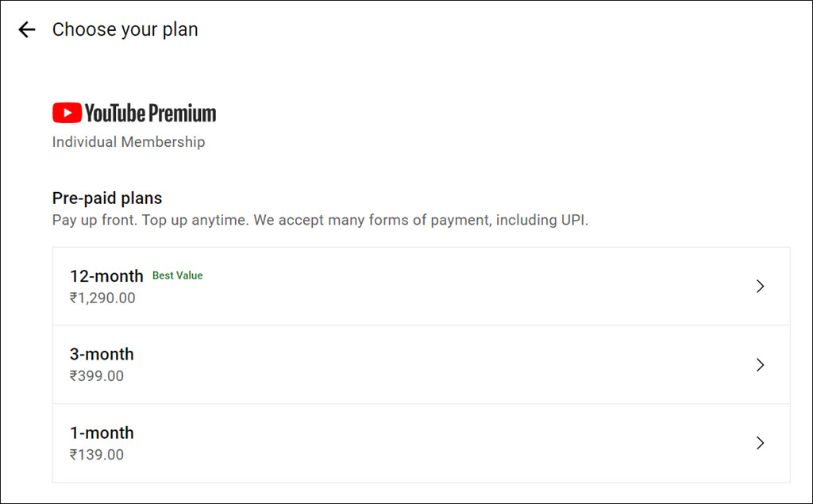Click the ₹1,290.00 price
Image resolution: width=813 pixels, height=504 pixels.
(102, 298)
